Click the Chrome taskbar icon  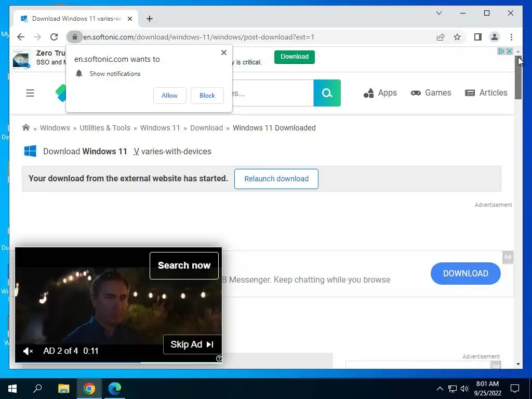tap(89, 389)
